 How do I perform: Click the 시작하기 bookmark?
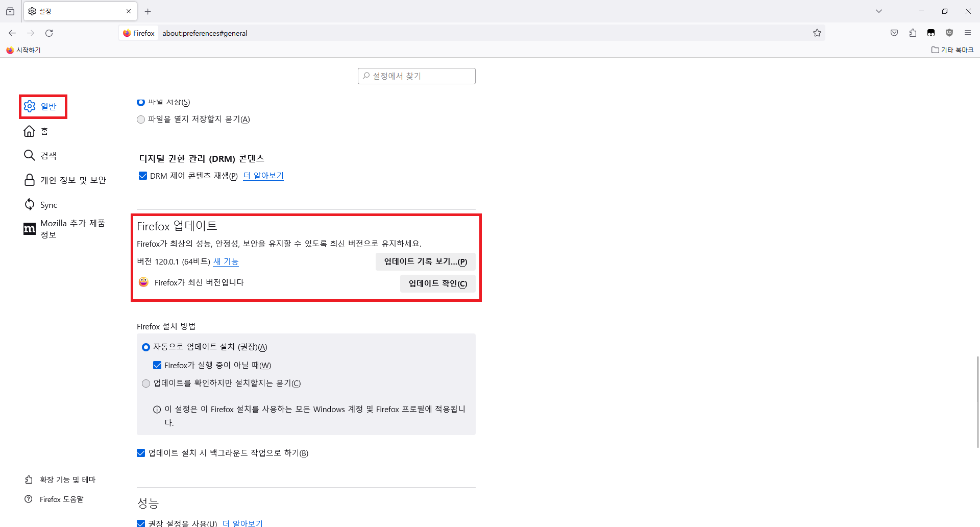(x=23, y=50)
